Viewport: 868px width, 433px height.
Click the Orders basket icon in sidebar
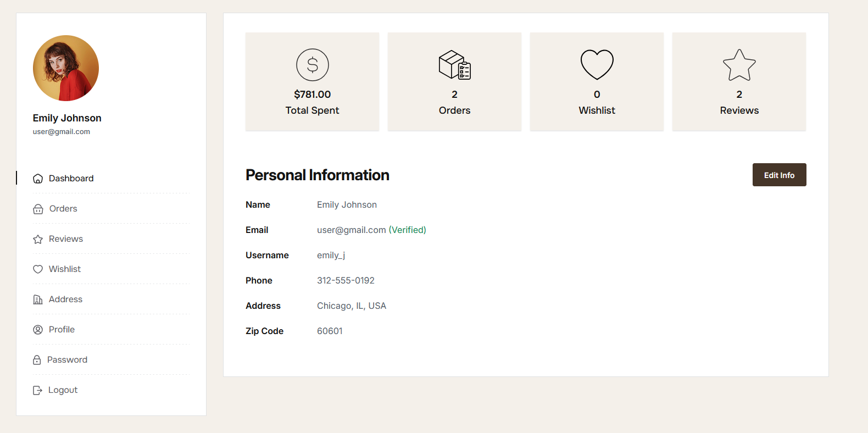click(38, 209)
